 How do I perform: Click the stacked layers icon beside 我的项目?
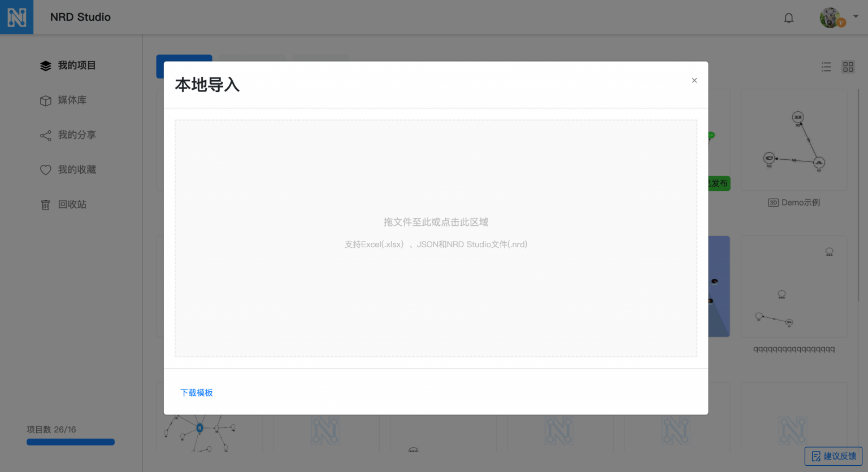45,65
